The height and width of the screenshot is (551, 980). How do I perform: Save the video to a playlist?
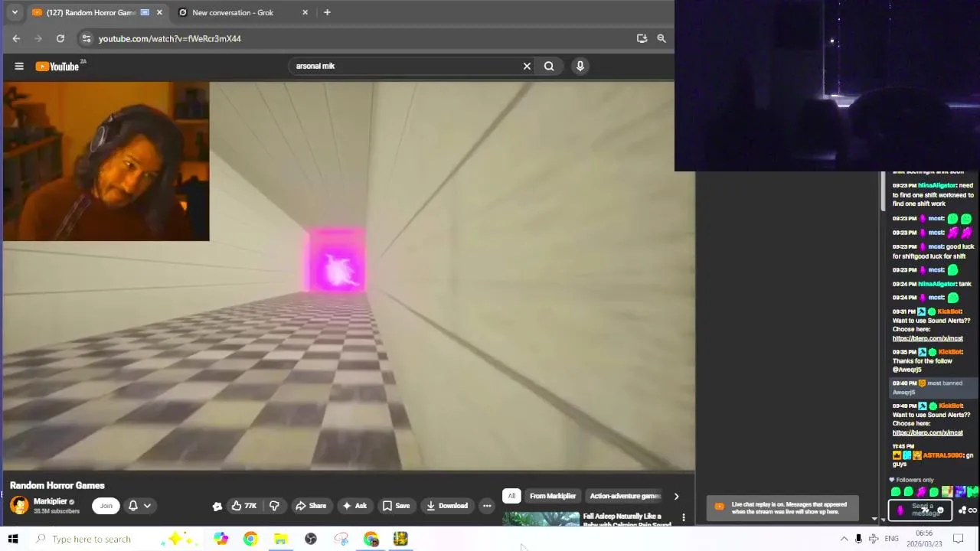tap(396, 505)
